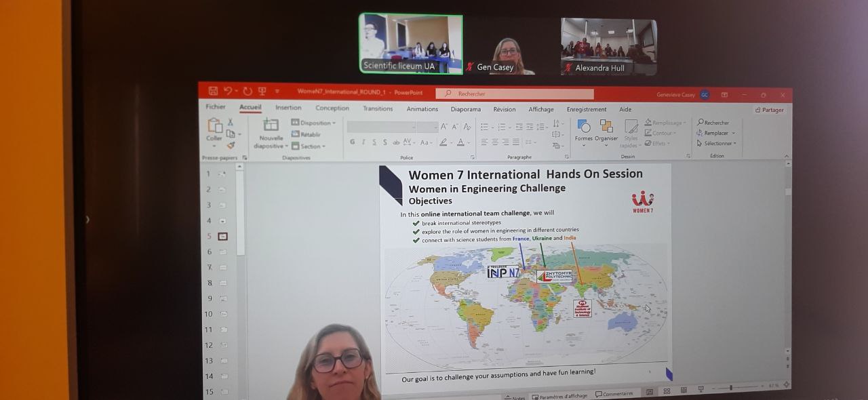Increase font size with the larger A
This screenshot has height=400, width=868.
(444, 127)
